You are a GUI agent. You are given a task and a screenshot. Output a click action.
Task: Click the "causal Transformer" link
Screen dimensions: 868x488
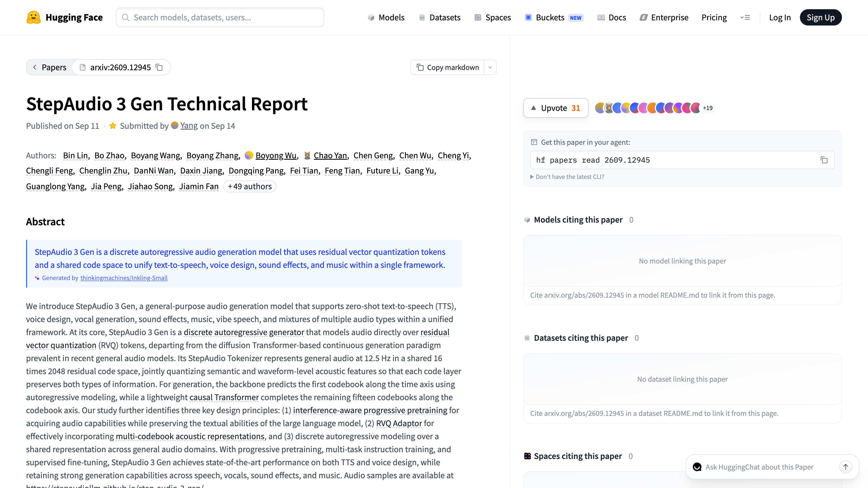(224, 397)
